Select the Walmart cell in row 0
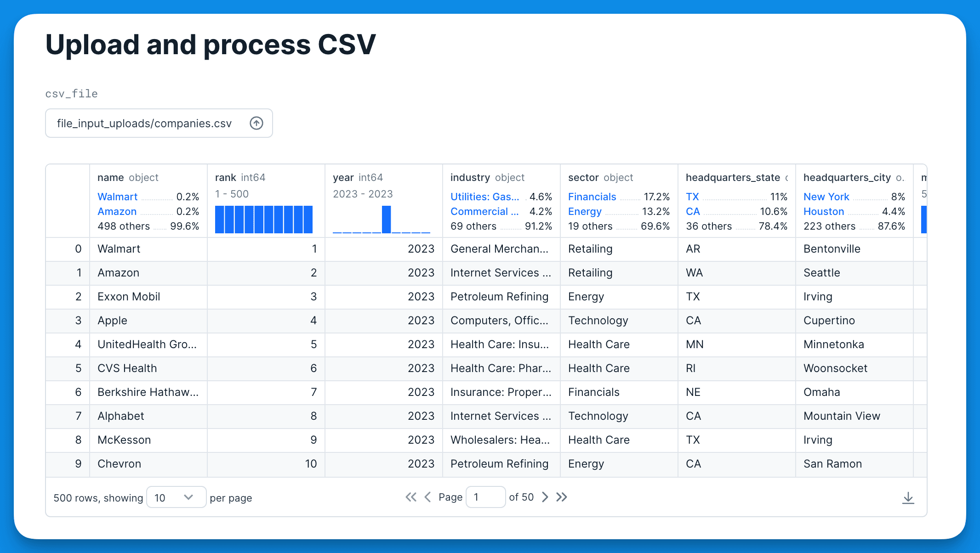Image resolution: width=980 pixels, height=553 pixels. (x=148, y=249)
